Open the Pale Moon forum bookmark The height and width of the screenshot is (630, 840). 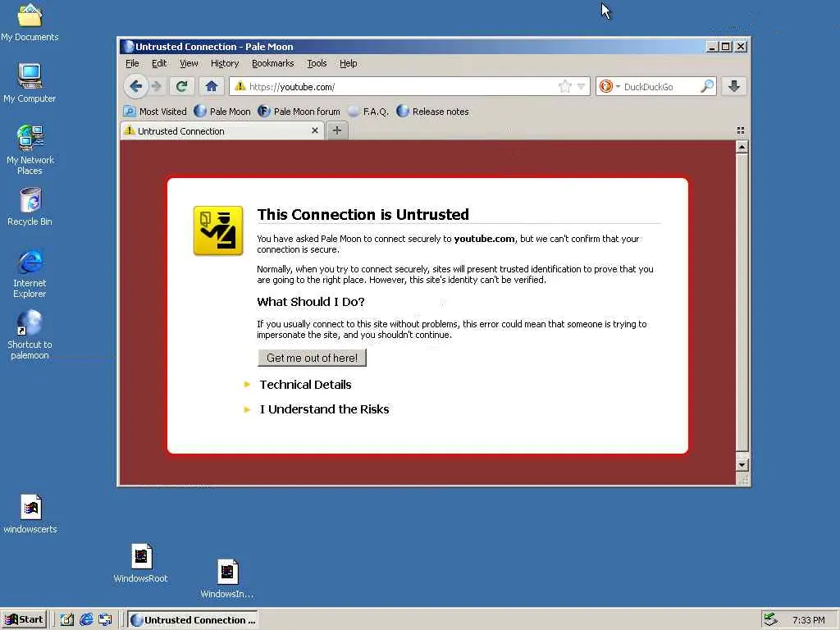pos(299,112)
